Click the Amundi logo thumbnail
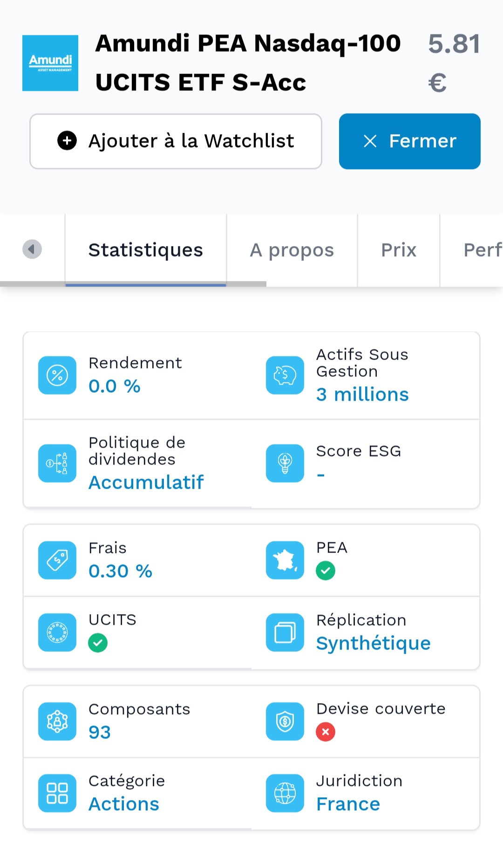 click(x=50, y=63)
